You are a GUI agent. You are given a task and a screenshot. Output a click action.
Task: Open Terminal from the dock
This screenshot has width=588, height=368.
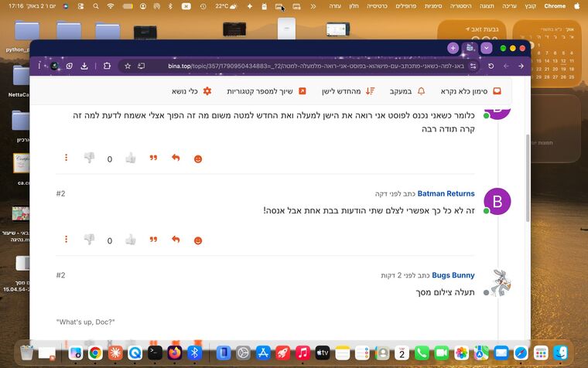(x=155, y=353)
